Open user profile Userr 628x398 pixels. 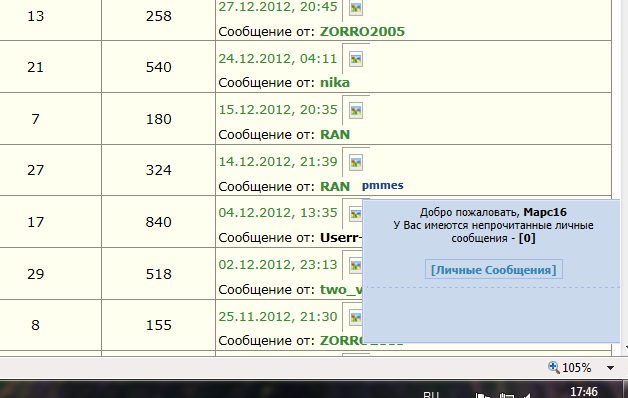coord(341,238)
